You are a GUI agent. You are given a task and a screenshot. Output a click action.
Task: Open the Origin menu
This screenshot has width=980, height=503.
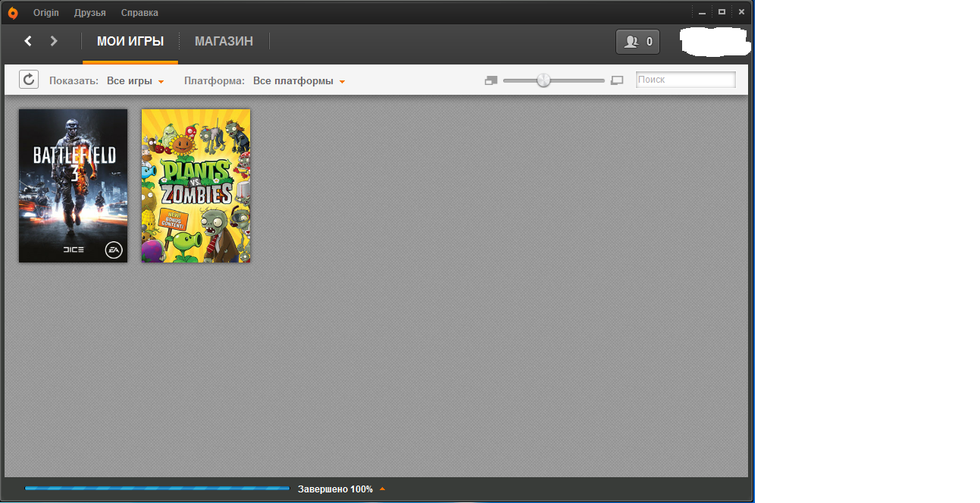click(x=46, y=13)
